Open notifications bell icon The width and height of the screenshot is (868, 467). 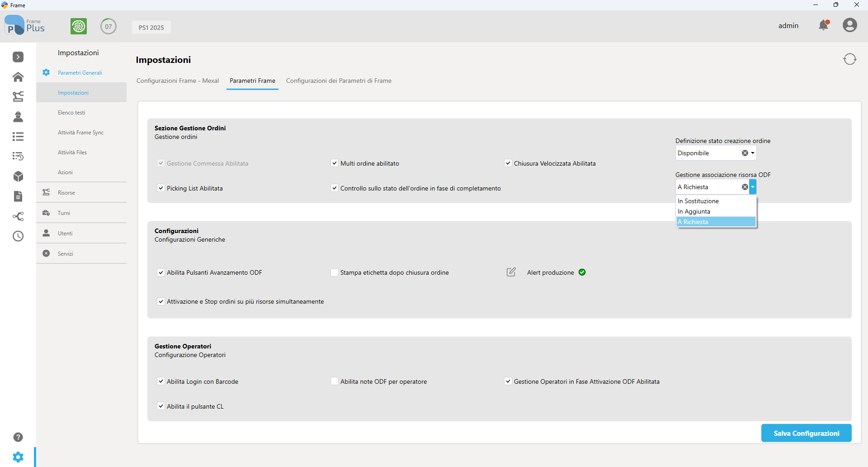pos(824,25)
